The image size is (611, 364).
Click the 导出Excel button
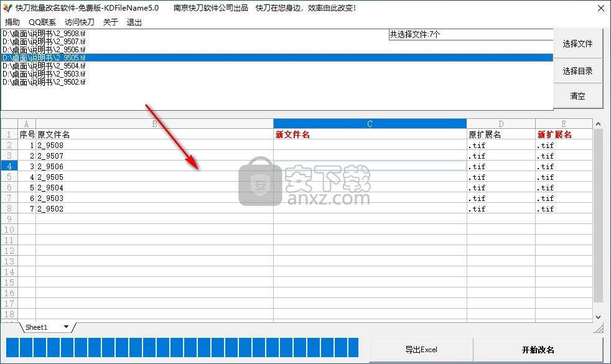[421, 350]
